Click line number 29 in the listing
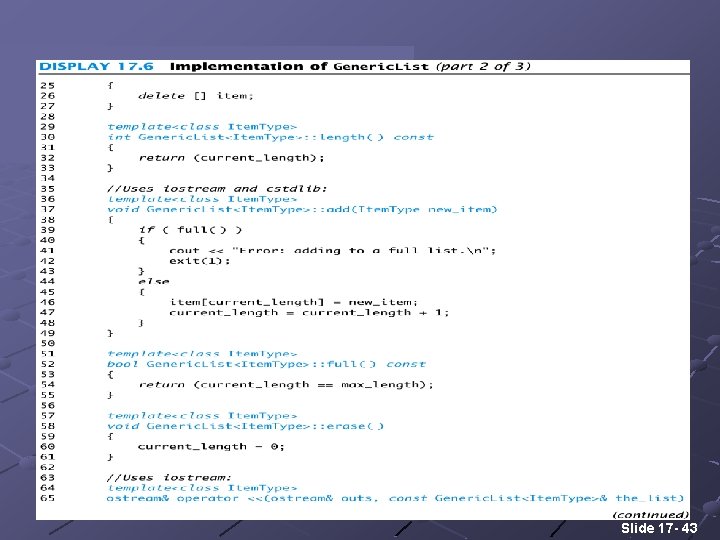The width and height of the screenshot is (720, 540). pos(48,127)
